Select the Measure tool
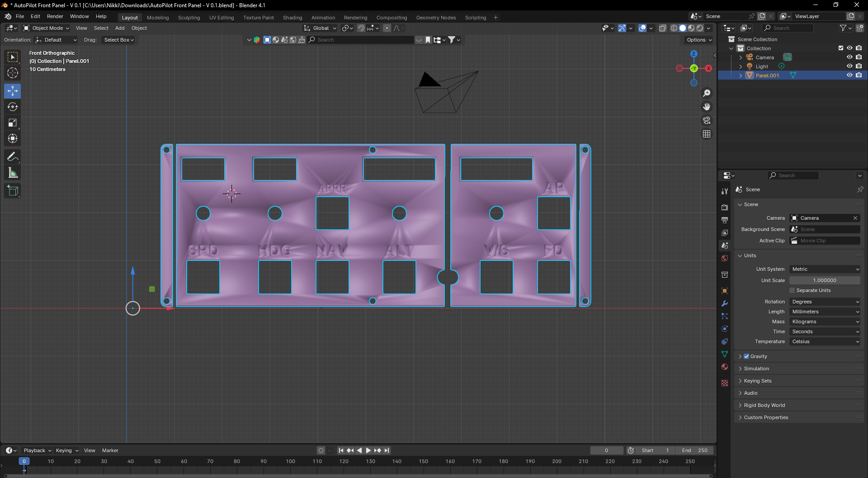 point(13,172)
